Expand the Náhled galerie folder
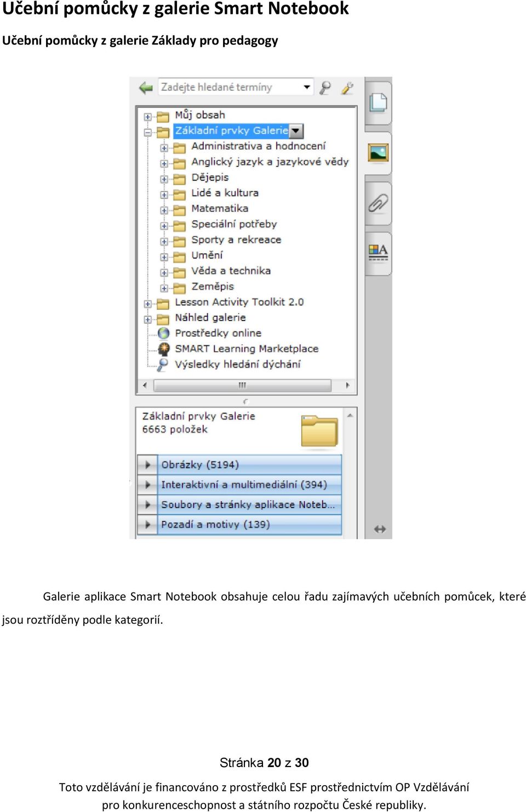The image size is (526, 812). coord(147,319)
